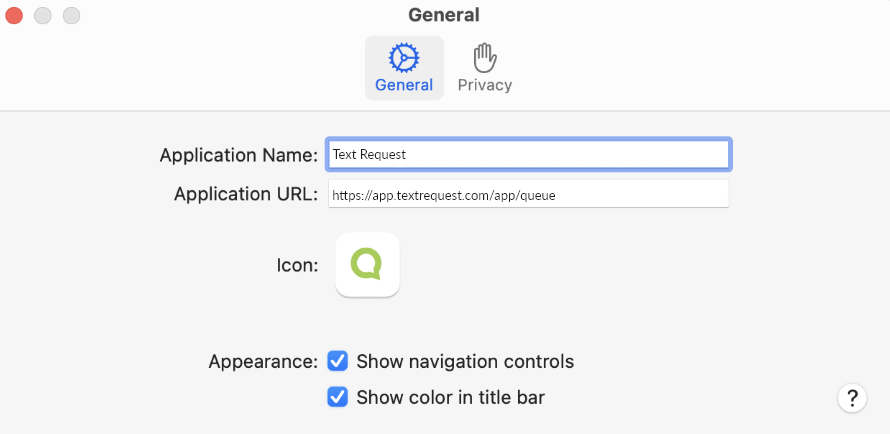Switch to the Privacy tab label

point(485,85)
